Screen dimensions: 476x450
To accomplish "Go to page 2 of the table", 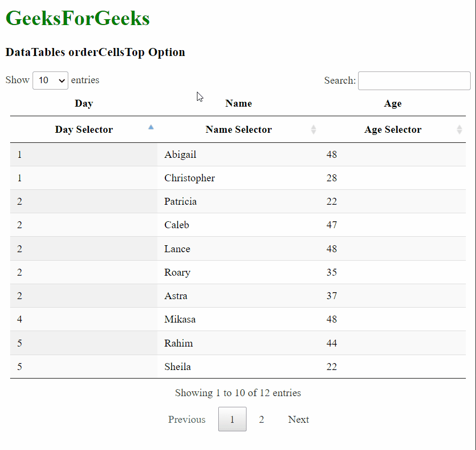I will click(261, 419).
